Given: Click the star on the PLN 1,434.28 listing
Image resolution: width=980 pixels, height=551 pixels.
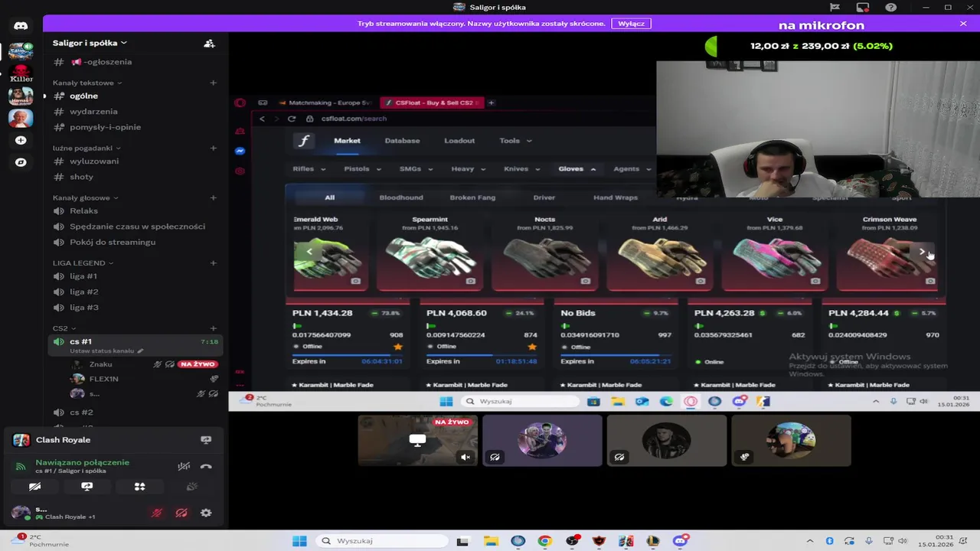Looking at the screenshot, I should tap(397, 347).
